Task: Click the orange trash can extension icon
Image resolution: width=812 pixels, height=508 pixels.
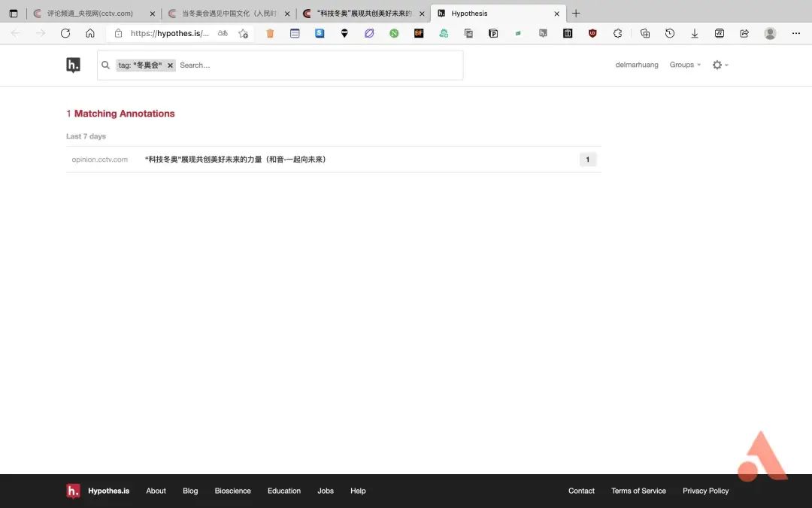Action: tap(270, 33)
